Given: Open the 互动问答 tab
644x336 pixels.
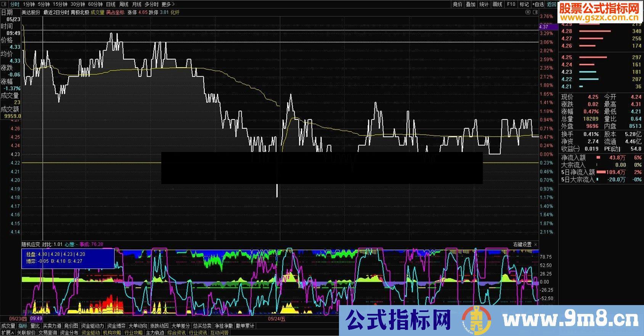Looking at the screenshot, I should pos(219,333).
